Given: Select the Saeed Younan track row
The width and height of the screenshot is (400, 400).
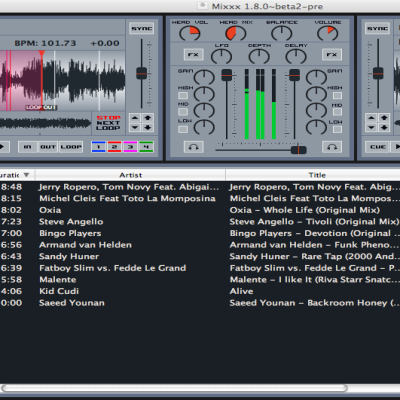Looking at the screenshot, I should 200,303.
